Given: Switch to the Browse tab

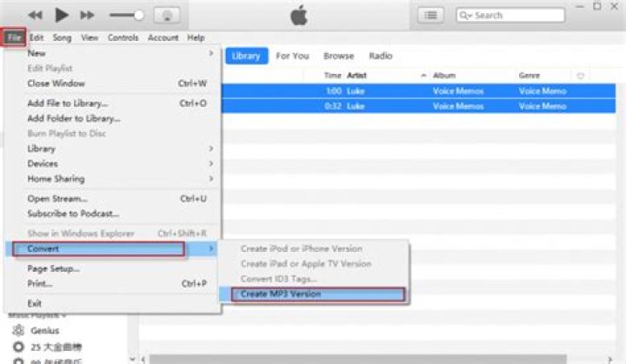Looking at the screenshot, I should click(338, 56).
